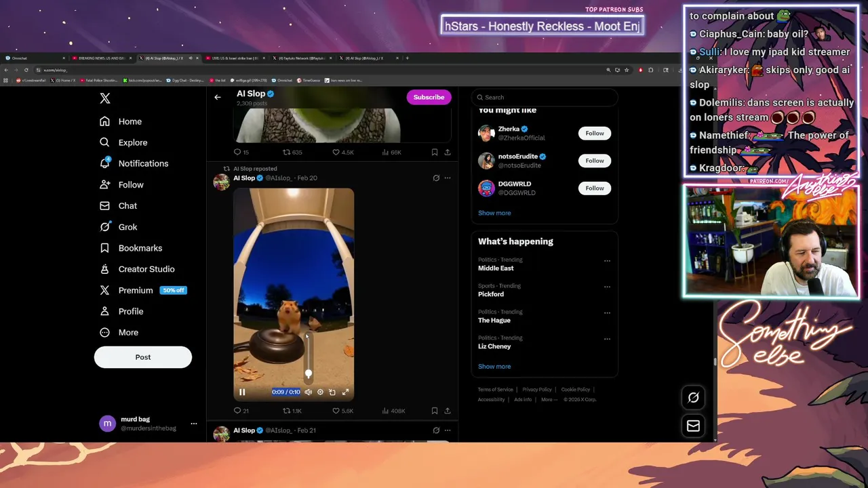The width and height of the screenshot is (868, 488).
Task: Go back using the profile back arrow
Action: [218, 97]
